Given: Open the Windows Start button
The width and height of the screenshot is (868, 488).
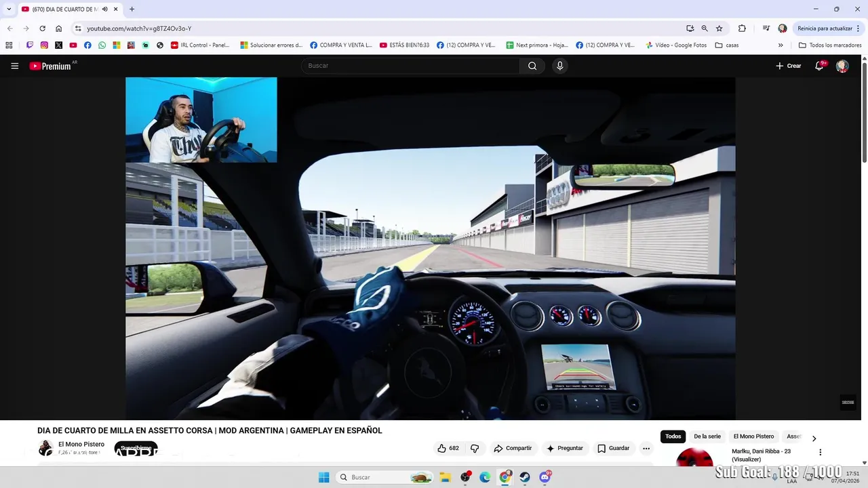Looking at the screenshot, I should point(324,477).
